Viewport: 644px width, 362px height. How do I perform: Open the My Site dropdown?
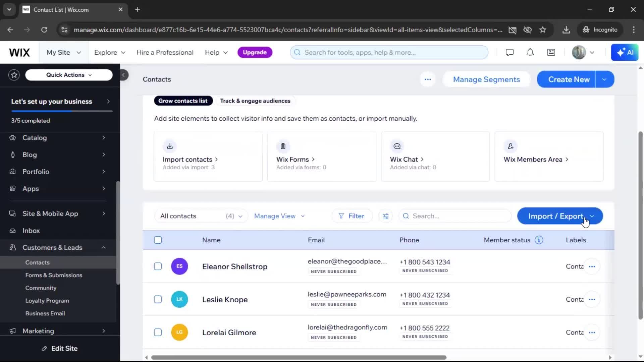[x=64, y=53]
